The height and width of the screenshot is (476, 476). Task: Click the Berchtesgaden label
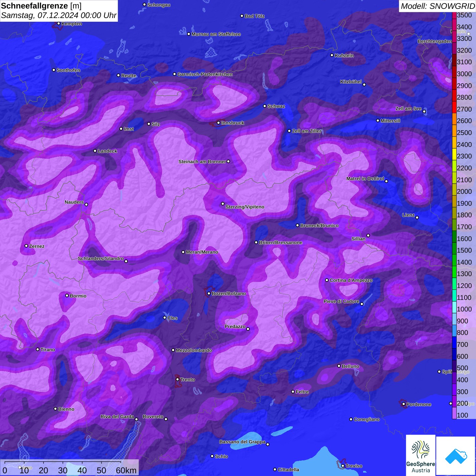435,41
